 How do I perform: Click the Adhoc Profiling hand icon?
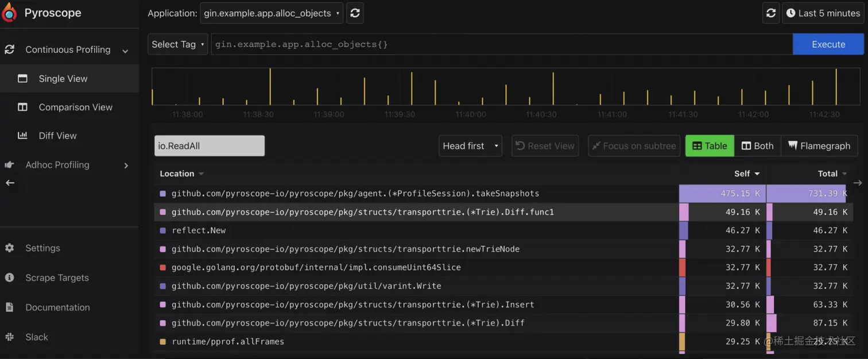[x=9, y=165]
